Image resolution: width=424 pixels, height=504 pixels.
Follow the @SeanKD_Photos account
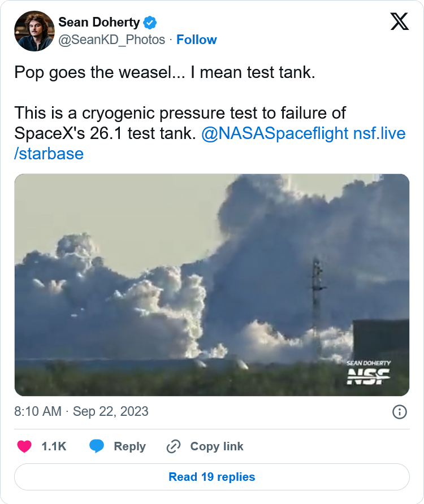pyautogui.click(x=196, y=40)
